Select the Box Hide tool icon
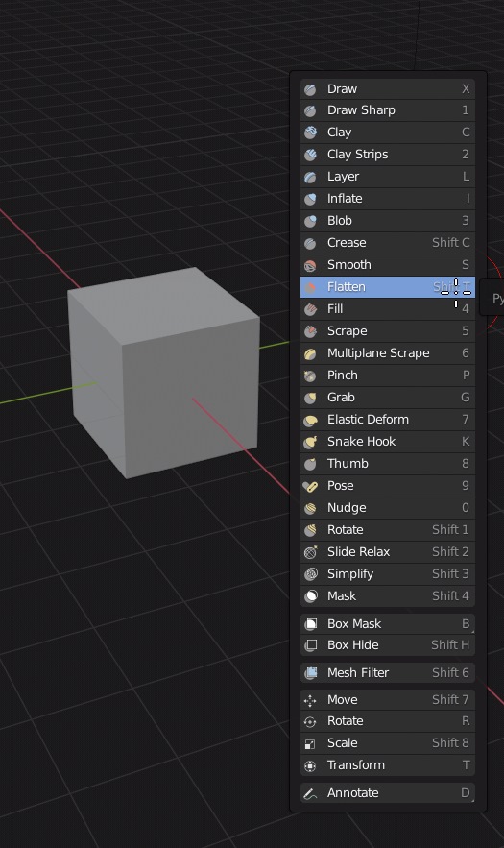Image resolution: width=504 pixels, height=848 pixels. [310, 645]
